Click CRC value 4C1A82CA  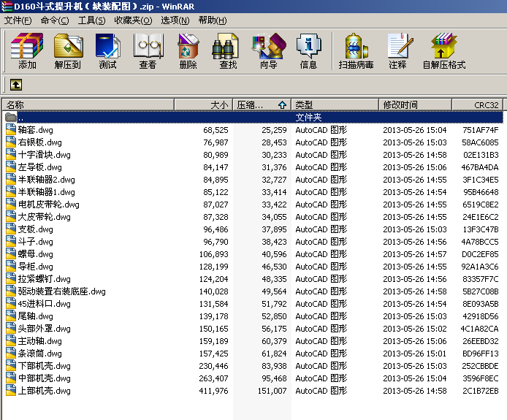[x=480, y=329]
